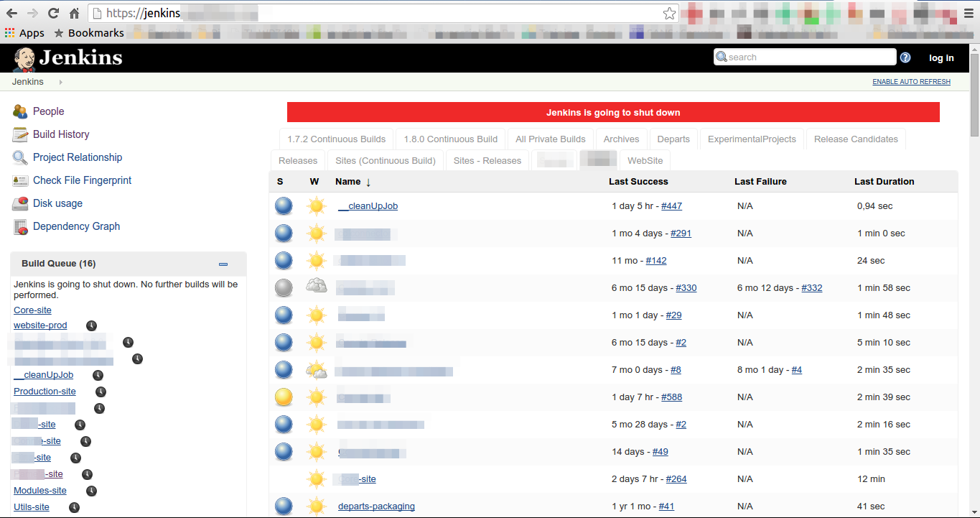
Task: Click the browser home icon
Action: pyautogui.click(x=74, y=13)
